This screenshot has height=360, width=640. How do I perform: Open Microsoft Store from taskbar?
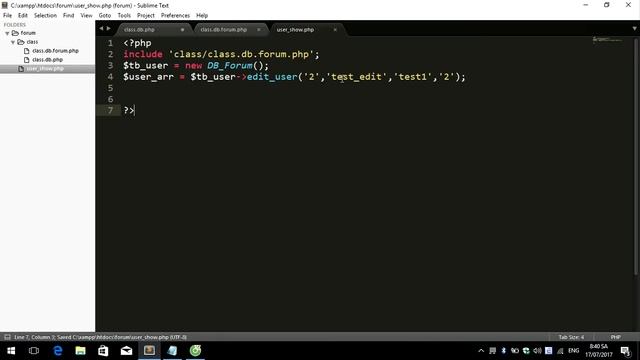[103, 351]
